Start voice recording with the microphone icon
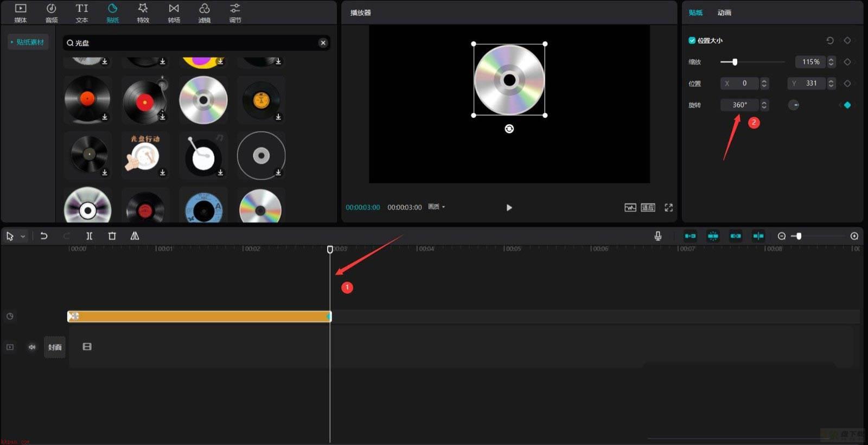This screenshot has width=868, height=445. click(x=658, y=236)
